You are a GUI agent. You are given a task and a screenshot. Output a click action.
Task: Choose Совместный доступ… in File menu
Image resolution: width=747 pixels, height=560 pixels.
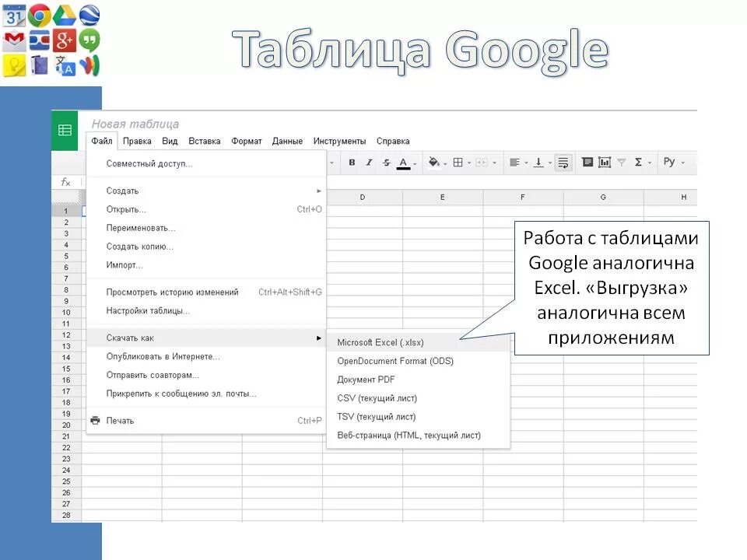coord(206,163)
